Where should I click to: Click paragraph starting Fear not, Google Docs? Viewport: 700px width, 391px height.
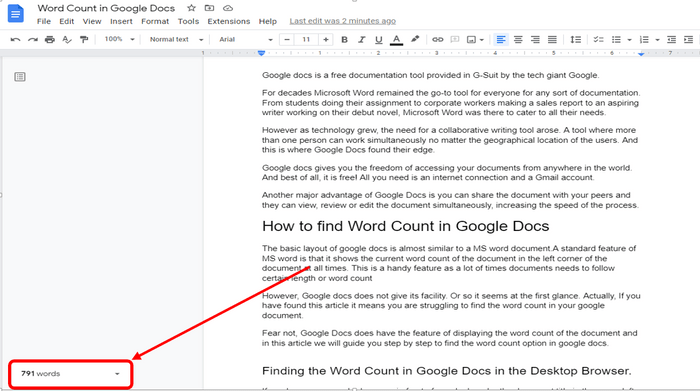point(450,338)
